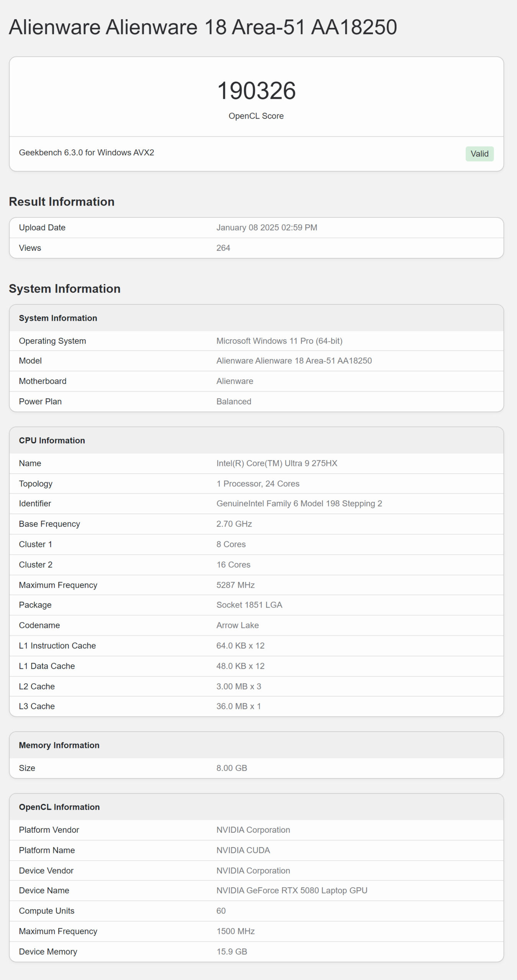
Task: Click the 'Codename' row label
Action: [x=39, y=625]
